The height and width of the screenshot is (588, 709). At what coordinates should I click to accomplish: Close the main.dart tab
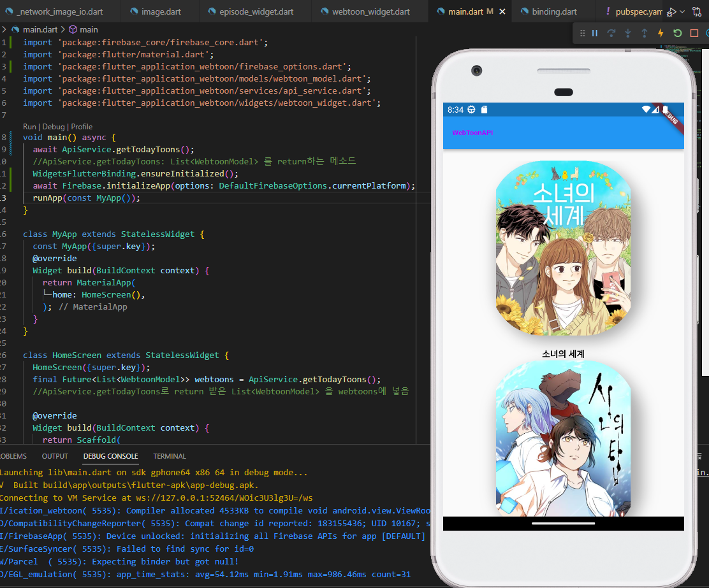(x=502, y=11)
